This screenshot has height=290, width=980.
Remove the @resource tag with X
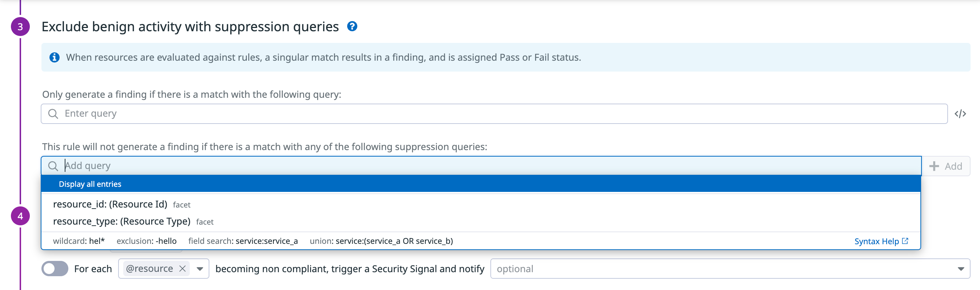pos(182,269)
